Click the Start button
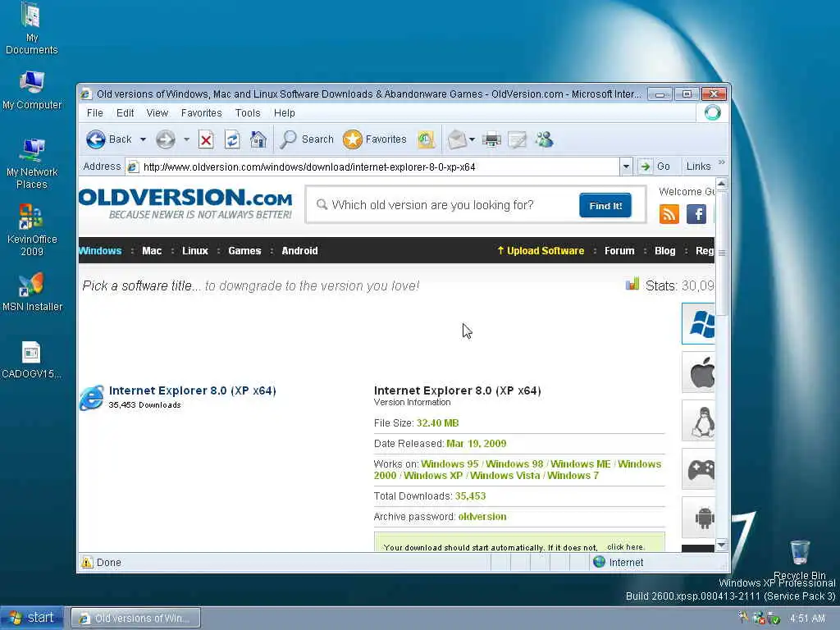 (x=32, y=618)
